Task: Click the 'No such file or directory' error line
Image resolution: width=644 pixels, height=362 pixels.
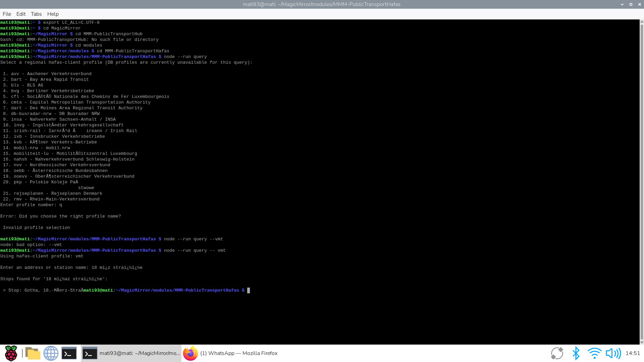Action: (79, 40)
